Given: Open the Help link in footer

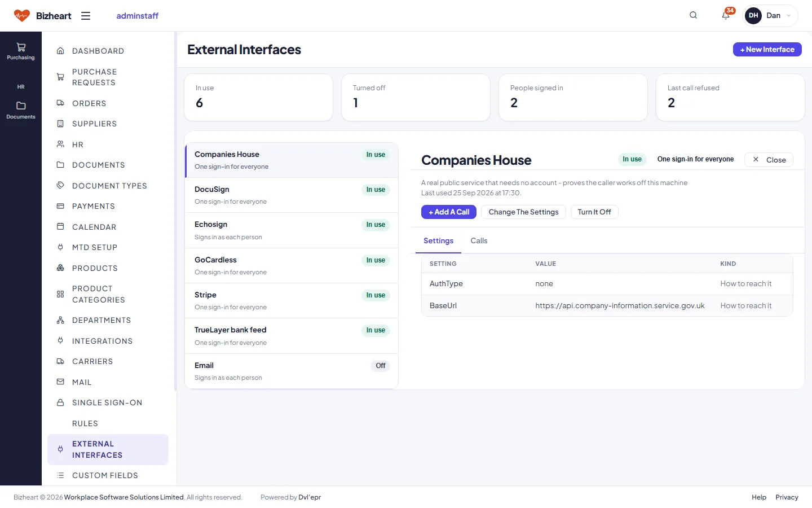Looking at the screenshot, I should click(759, 497).
